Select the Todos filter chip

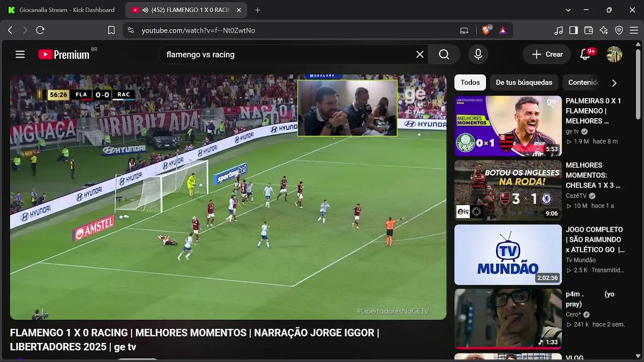(470, 82)
